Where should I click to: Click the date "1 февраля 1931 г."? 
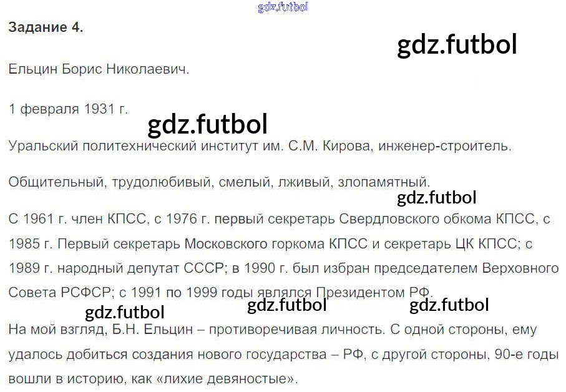click(x=68, y=109)
